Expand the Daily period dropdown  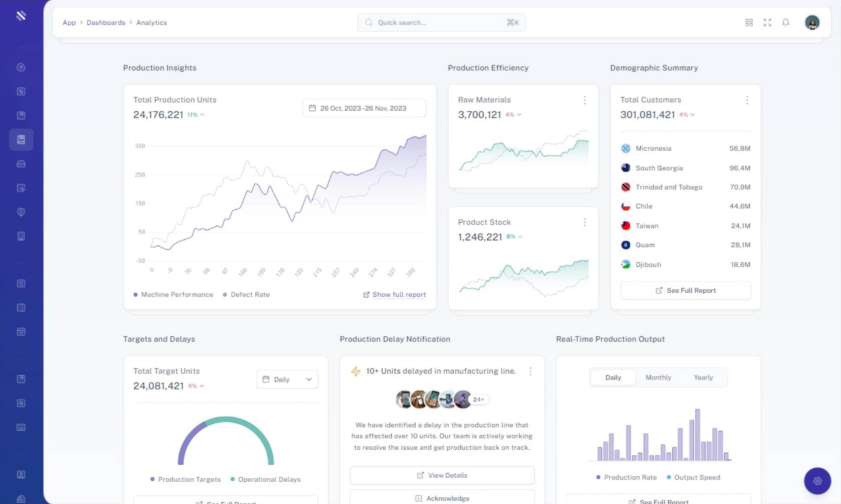(287, 379)
